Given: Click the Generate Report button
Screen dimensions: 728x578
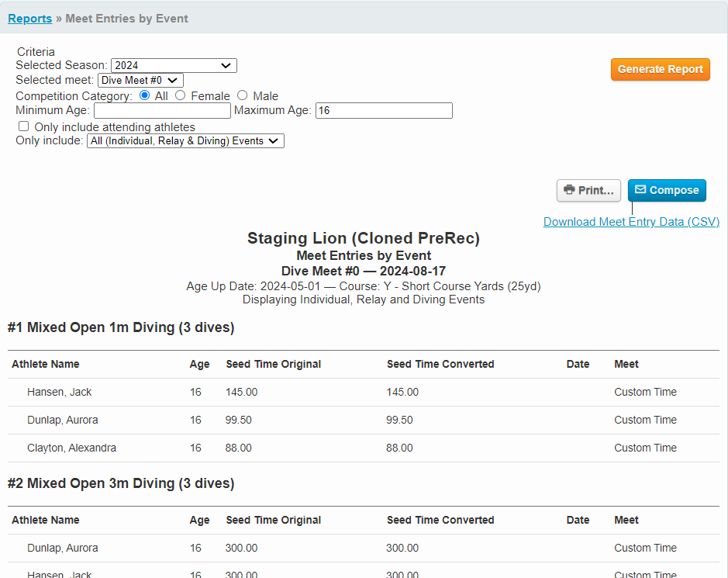Looking at the screenshot, I should pyautogui.click(x=660, y=69).
